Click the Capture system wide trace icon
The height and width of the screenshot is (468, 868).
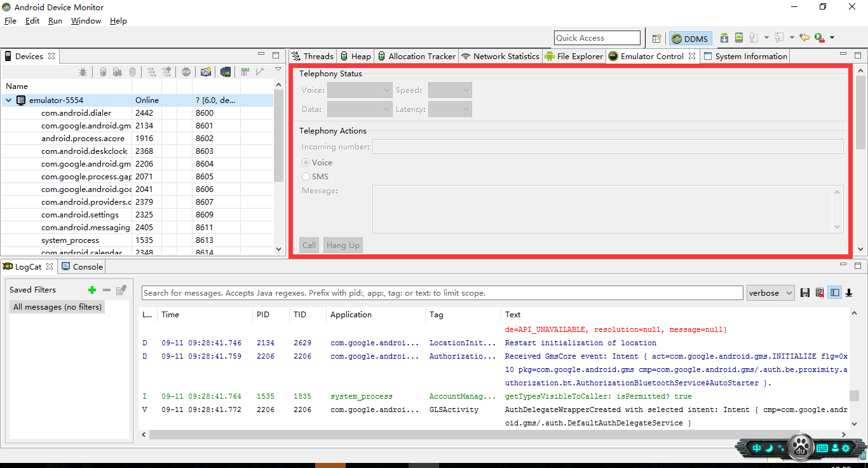tap(245, 72)
